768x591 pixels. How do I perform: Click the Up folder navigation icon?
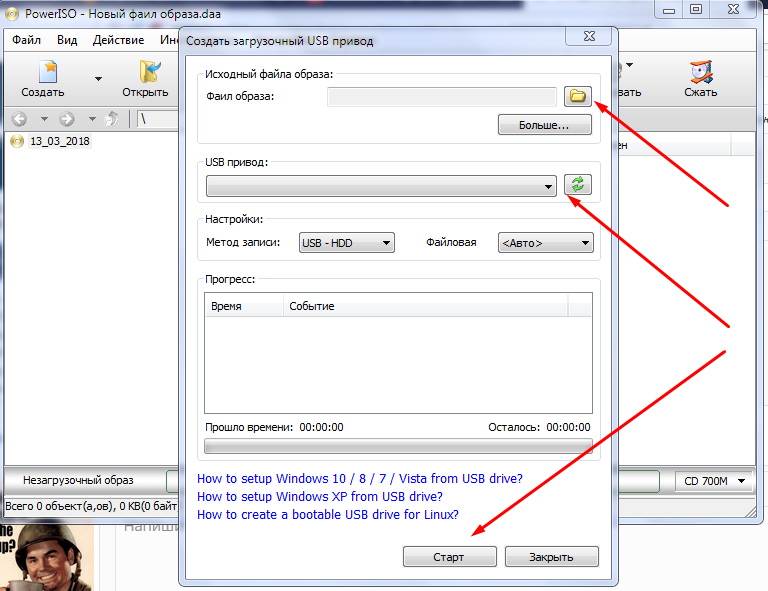click(113, 118)
